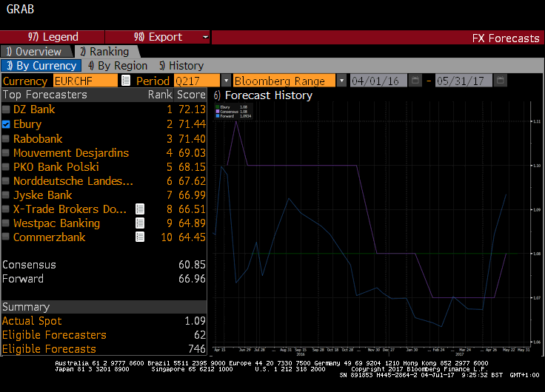
Task: Open the DZ Bank forecaster link
Action: coord(34,109)
